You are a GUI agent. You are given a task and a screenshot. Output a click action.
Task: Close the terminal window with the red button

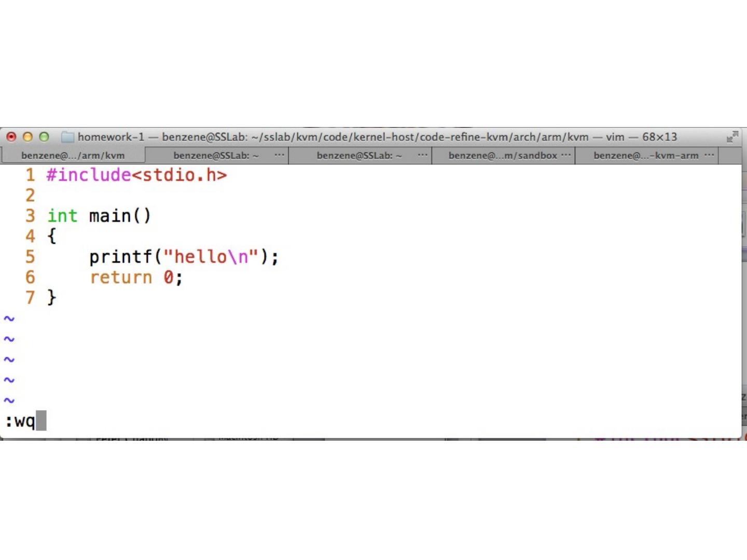[11, 137]
